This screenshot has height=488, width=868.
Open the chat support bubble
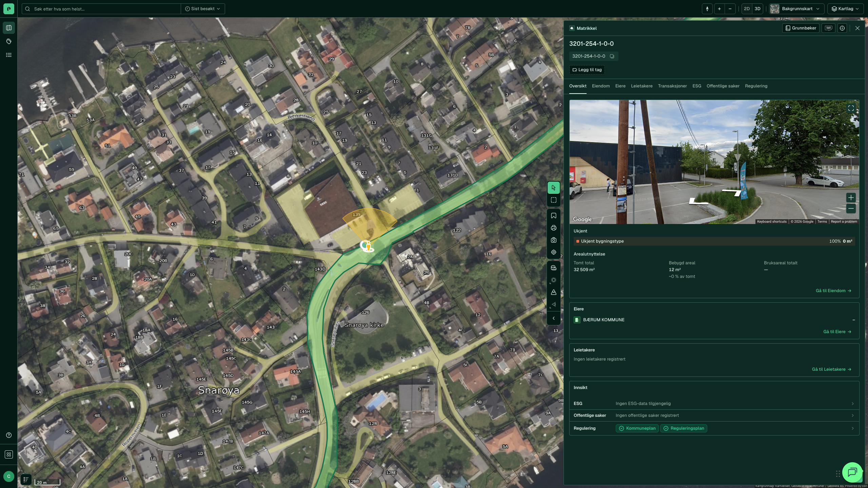click(852, 472)
